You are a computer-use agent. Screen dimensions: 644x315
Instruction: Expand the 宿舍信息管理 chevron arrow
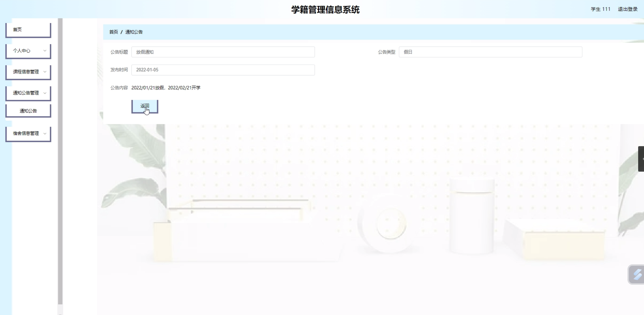click(x=45, y=133)
